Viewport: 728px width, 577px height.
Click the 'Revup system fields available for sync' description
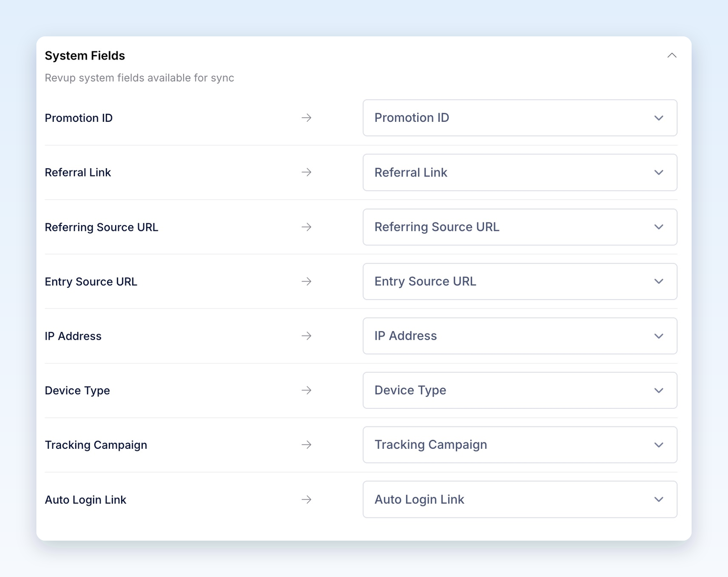pos(139,78)
